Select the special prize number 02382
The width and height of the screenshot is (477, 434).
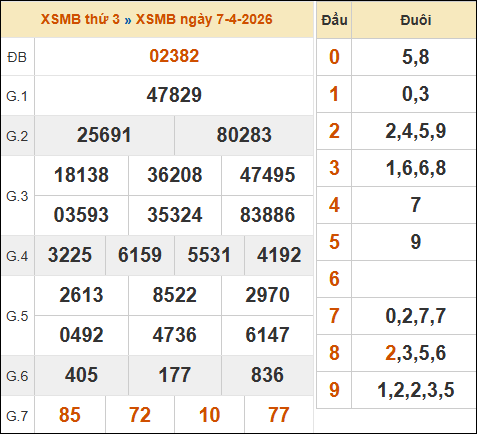(174, 56)
